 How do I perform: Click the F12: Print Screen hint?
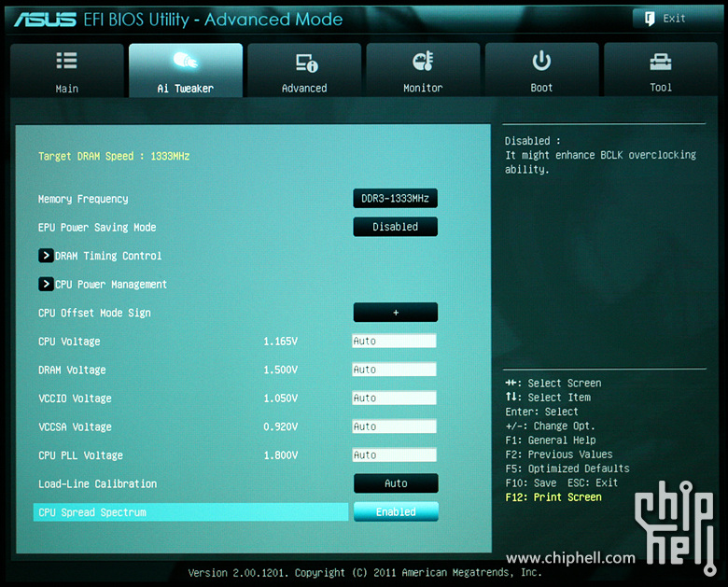pyautogui.click(x=553, y=496)
